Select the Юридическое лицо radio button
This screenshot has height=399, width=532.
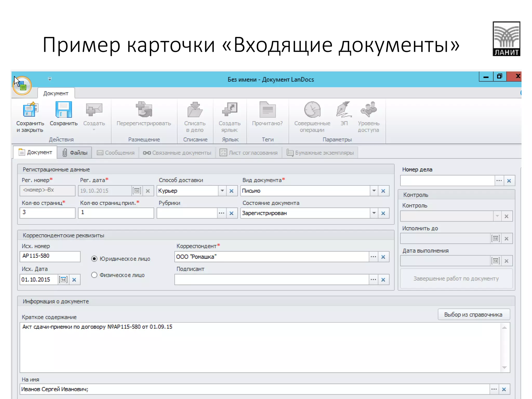94,259
